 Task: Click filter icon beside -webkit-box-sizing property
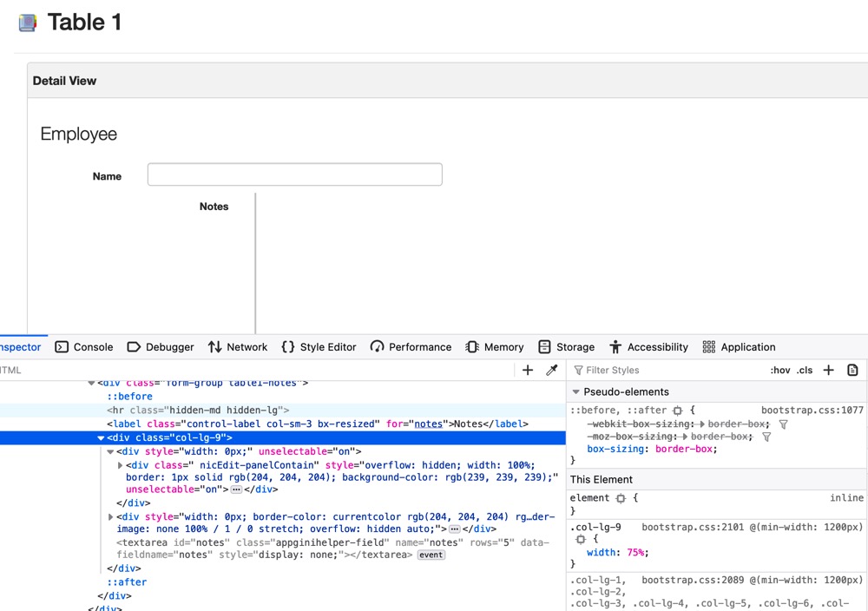click(783, 424)
